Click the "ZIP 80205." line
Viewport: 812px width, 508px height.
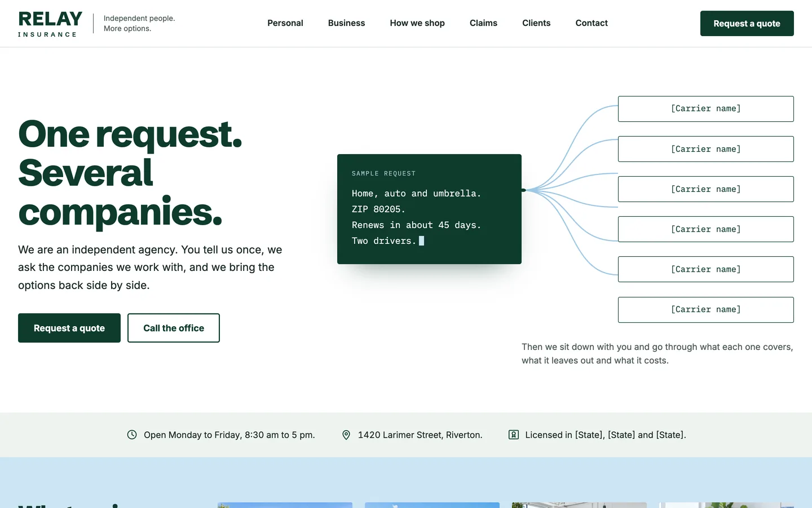click(378, 209)
